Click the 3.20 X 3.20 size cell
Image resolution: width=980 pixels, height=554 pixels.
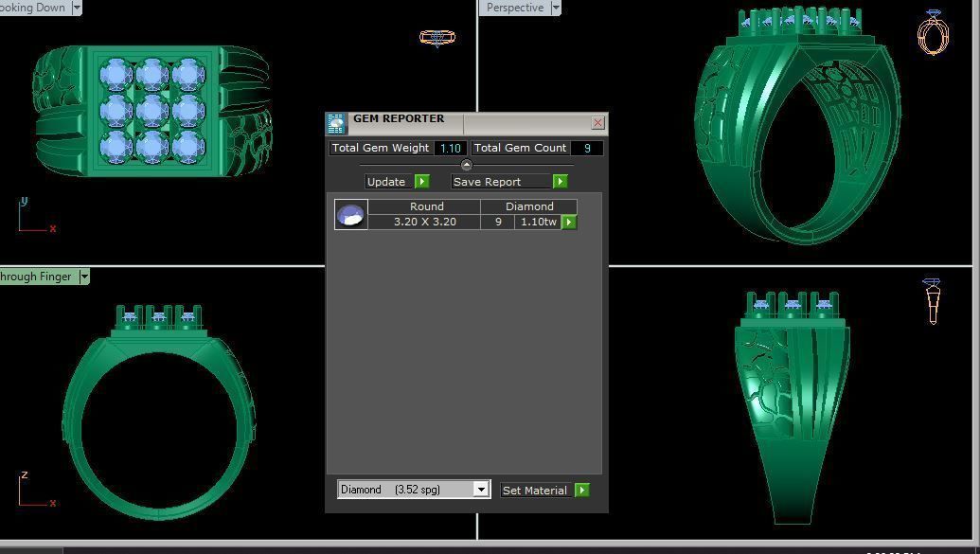(424, 222)
